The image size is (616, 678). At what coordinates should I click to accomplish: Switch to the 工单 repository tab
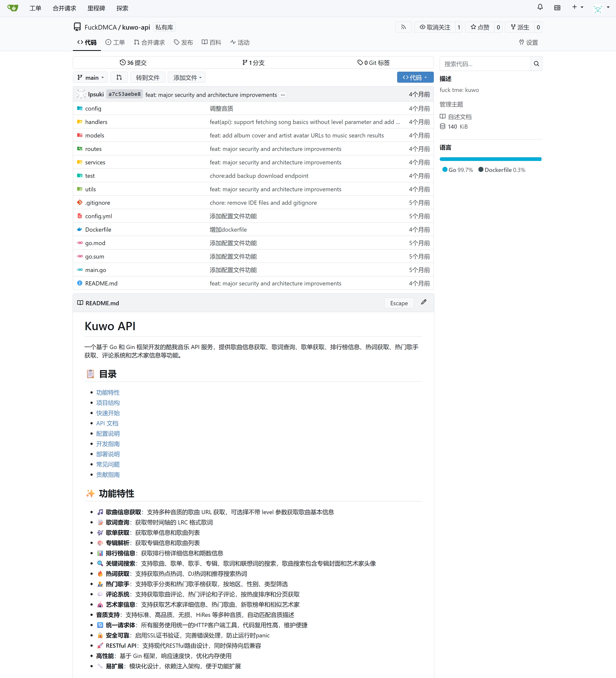coord(115,42)
